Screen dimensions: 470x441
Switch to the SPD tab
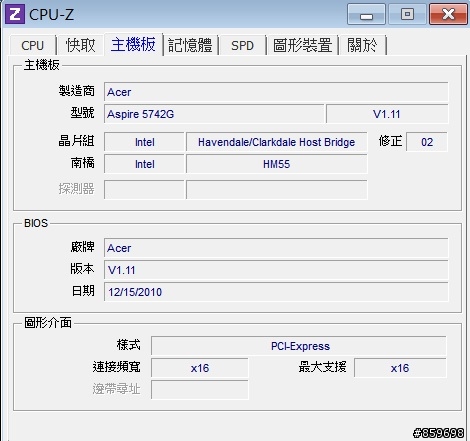(x=242, y=45)
